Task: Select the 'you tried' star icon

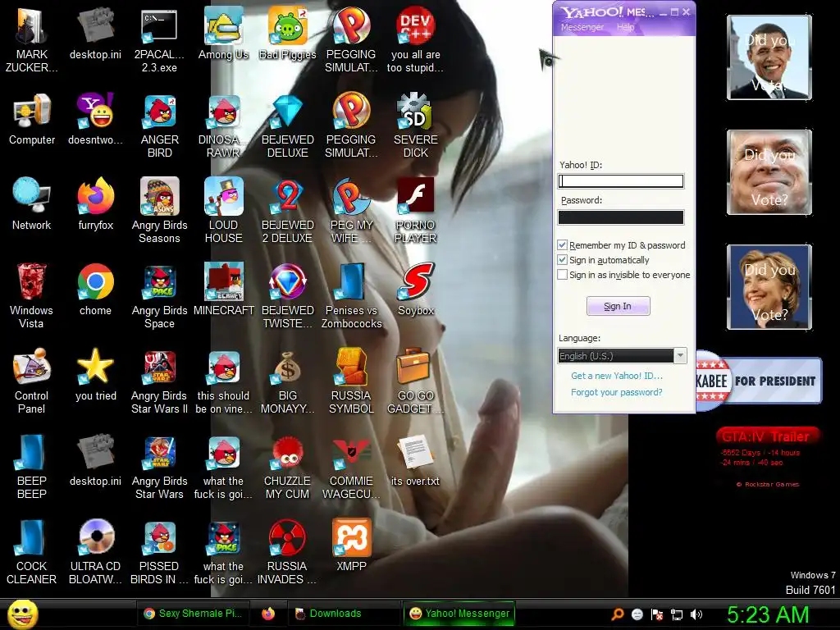Action: [95, 374]
